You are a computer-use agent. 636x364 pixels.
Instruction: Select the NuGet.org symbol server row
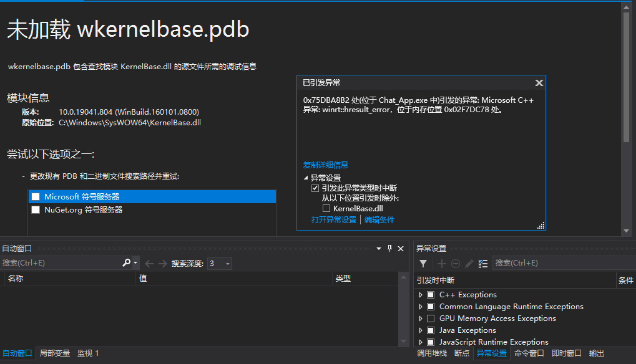click(152, 209)
